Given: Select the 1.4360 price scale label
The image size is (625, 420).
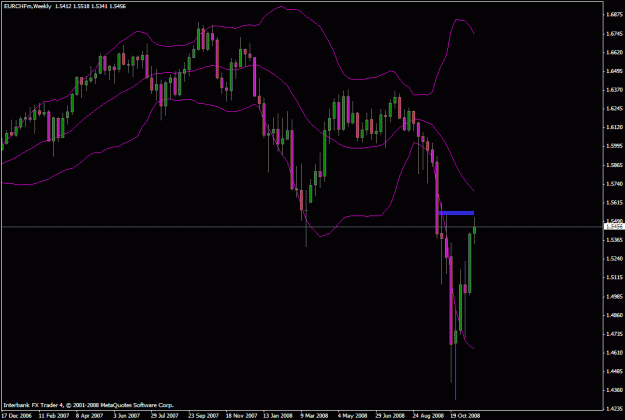Looking at the screenshot, I should point(614,390).
